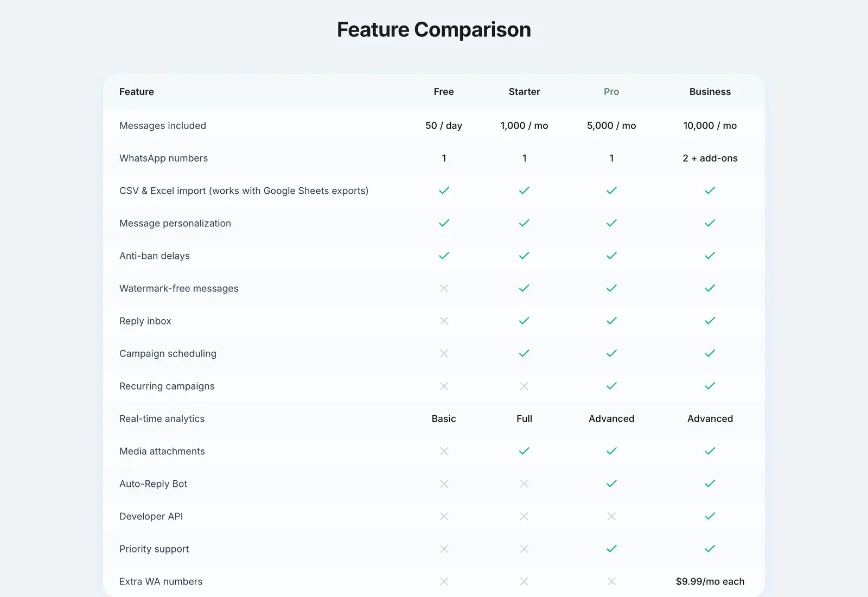This screenshot has width=868, height=597.
Task: Click the Business checkmark for Watermark-free messages
Action: (710, 288)
